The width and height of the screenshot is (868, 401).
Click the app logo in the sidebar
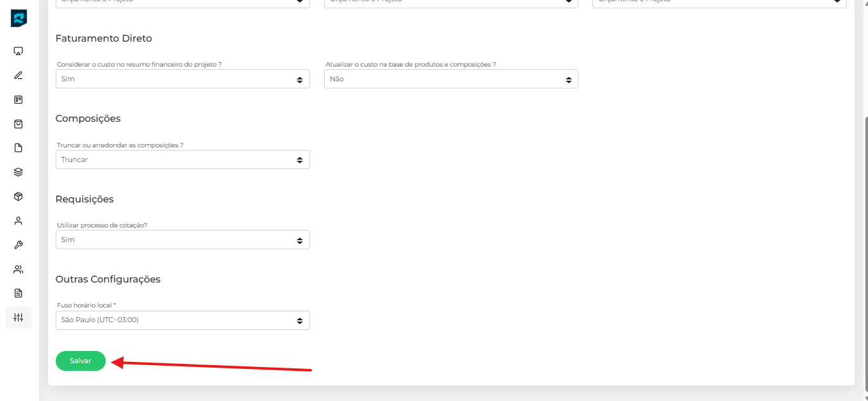(x=19, y=19)
